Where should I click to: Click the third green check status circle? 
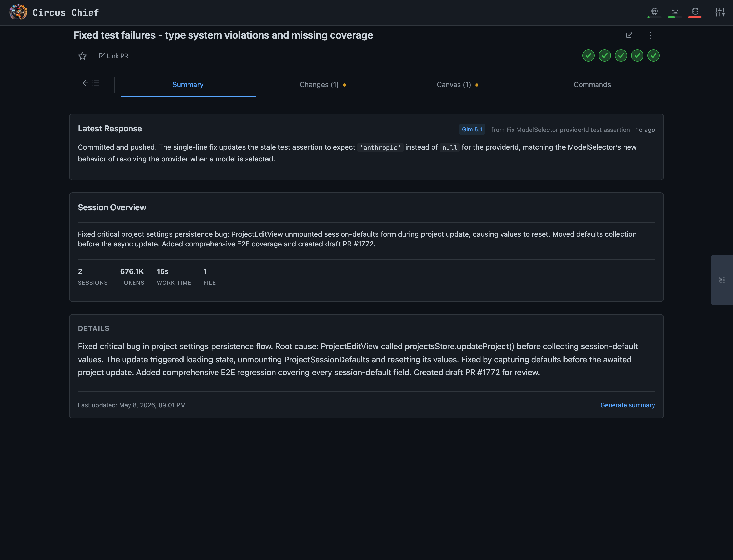pyautogui.click(x=621, y=55)
